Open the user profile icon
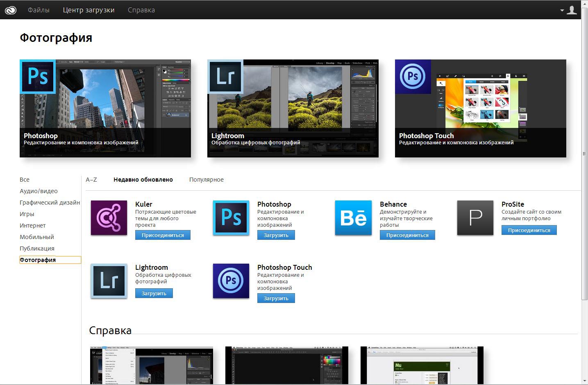Viewport: 588px width, 385px height. 572,10
